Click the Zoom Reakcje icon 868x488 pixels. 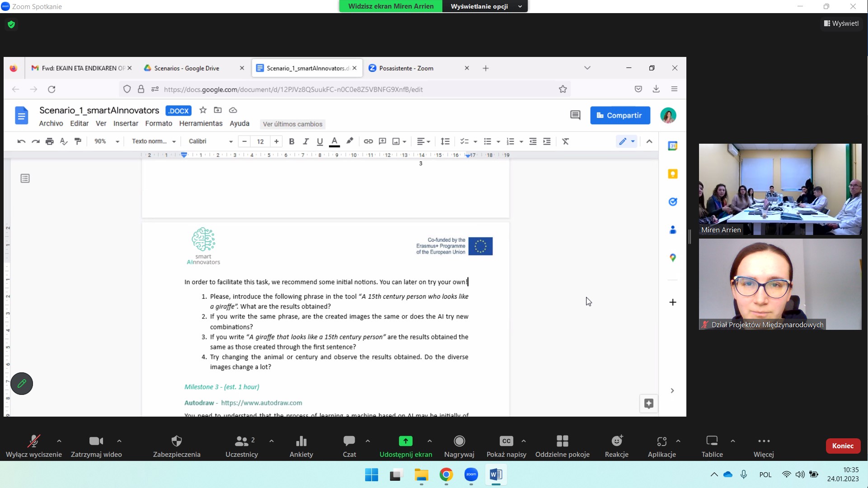coord(617,441)
